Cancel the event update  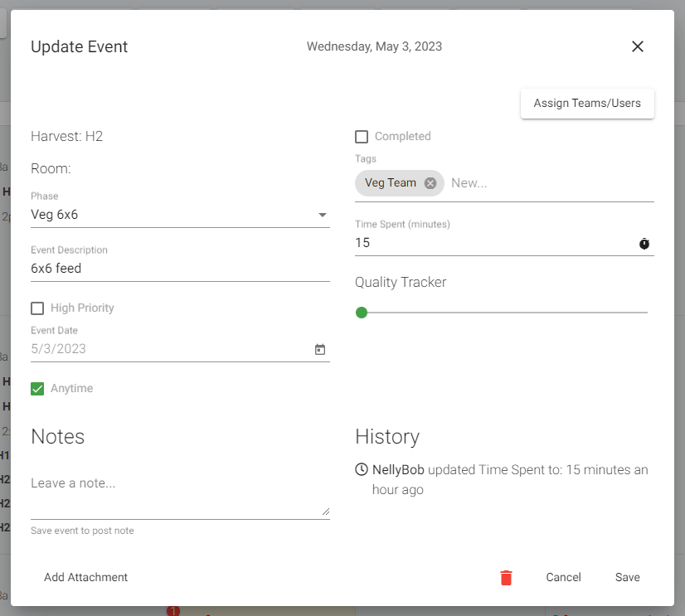[563, 577]
